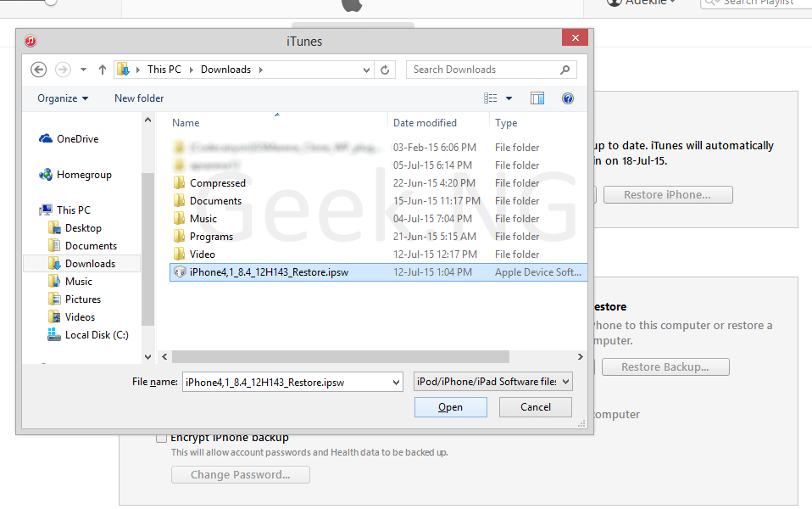Close the iTunes file dialog
Screen dimensions: 812x509
tap(575, 38)
